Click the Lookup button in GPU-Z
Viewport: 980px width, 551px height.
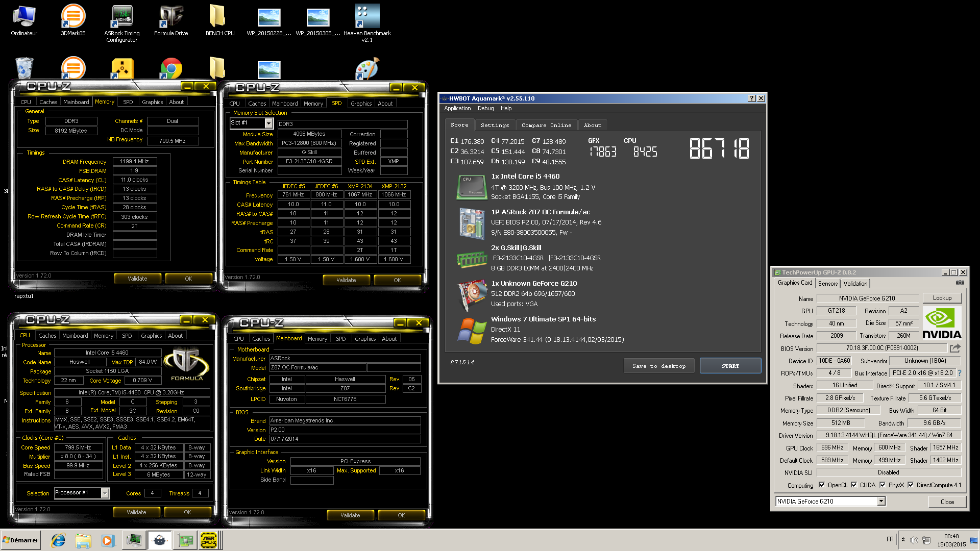942,298
